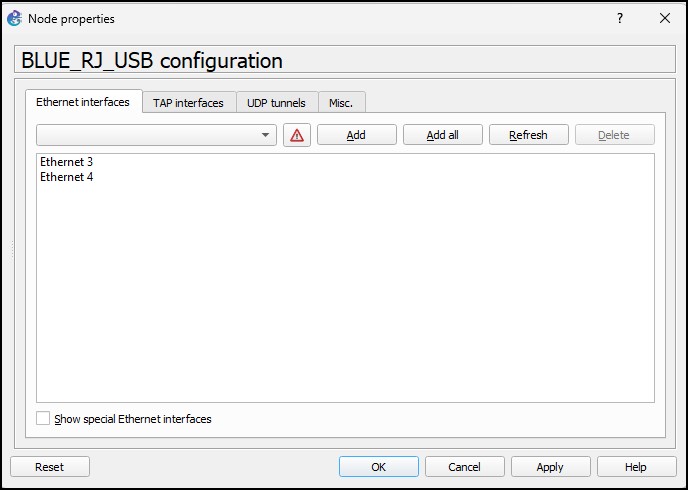The height and width of the screenshot is (490, 688).
Task: Enable Show special Ethernet interfaces checkbox
Action: [x=43, y=419]
